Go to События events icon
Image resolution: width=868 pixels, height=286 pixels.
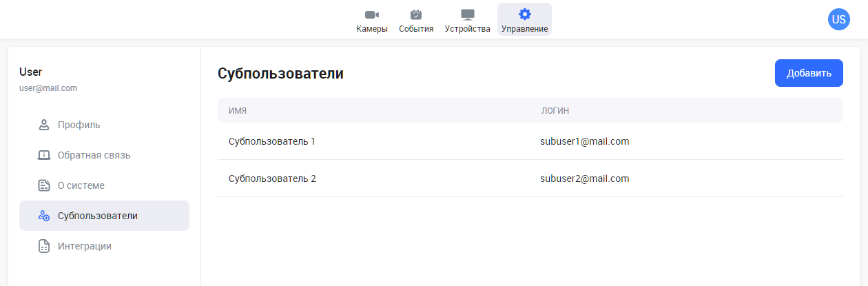click(416, 14)
